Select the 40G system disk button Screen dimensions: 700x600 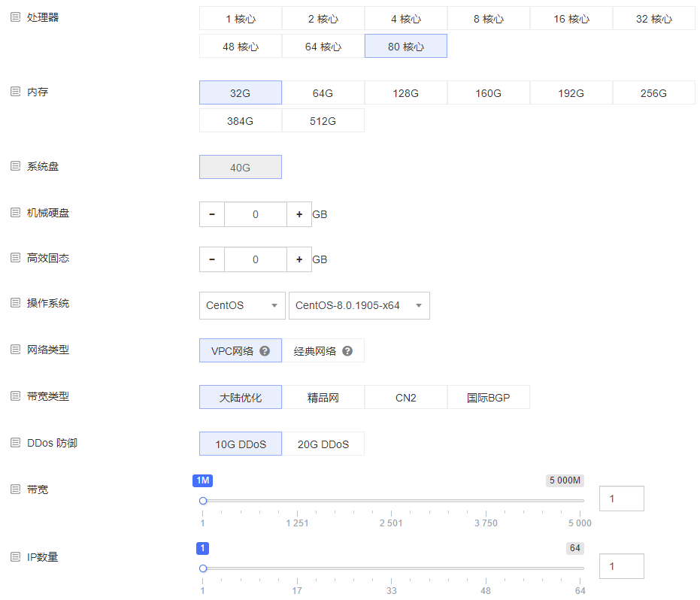[x=240, y=166]
